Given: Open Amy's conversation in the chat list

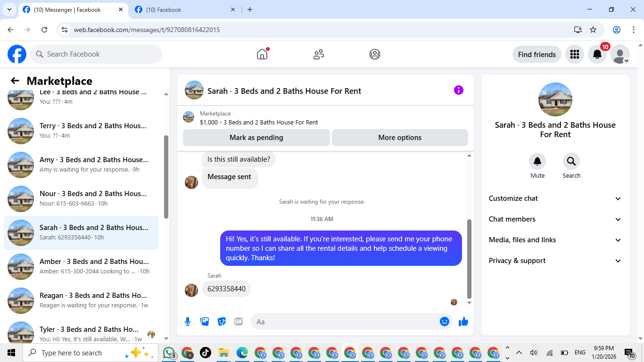Looking at the screenshot, I should pyautogui.click(x=81, y=165).
